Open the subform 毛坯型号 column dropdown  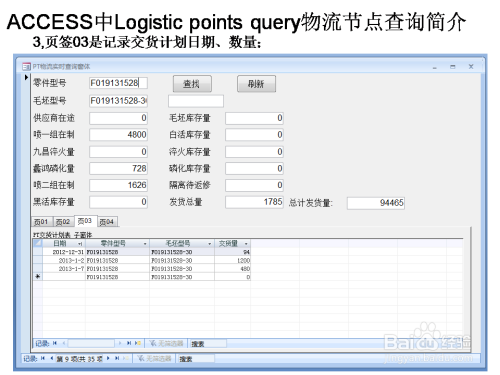tap(210, 244)
